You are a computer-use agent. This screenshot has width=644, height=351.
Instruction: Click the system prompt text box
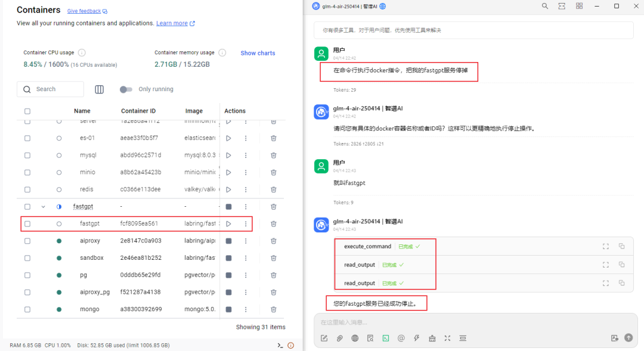pyautogui.click(x=473, y=30)
